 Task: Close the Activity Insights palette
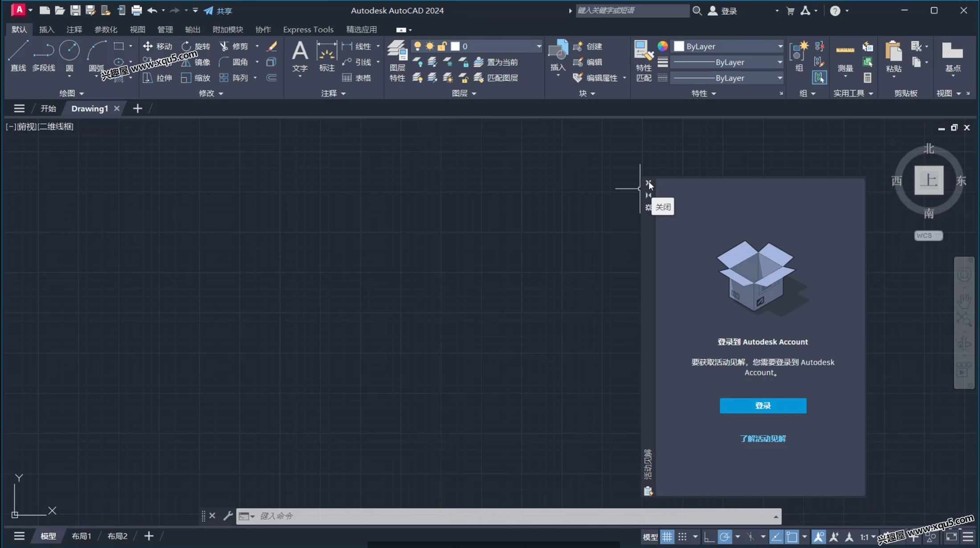648,183
